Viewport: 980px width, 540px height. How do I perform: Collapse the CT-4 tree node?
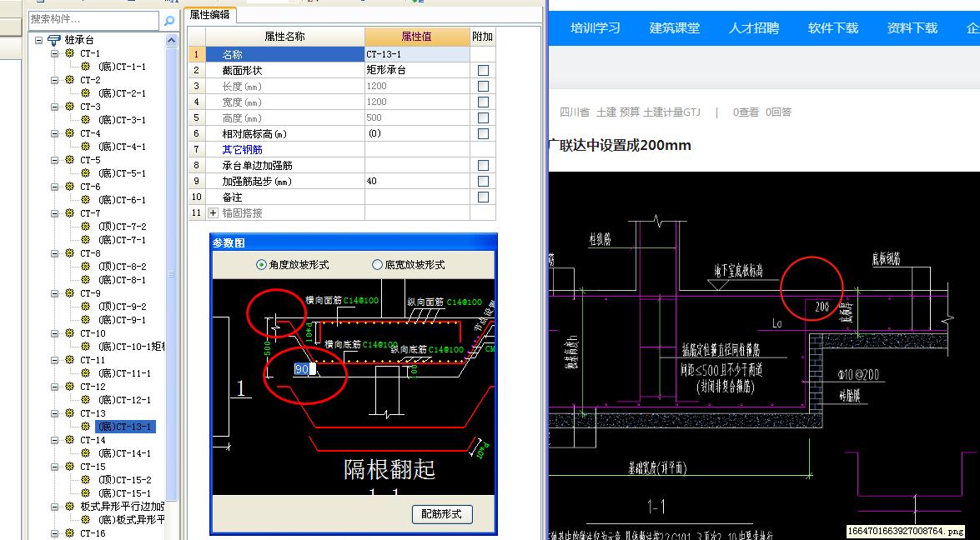click(54, 133)
